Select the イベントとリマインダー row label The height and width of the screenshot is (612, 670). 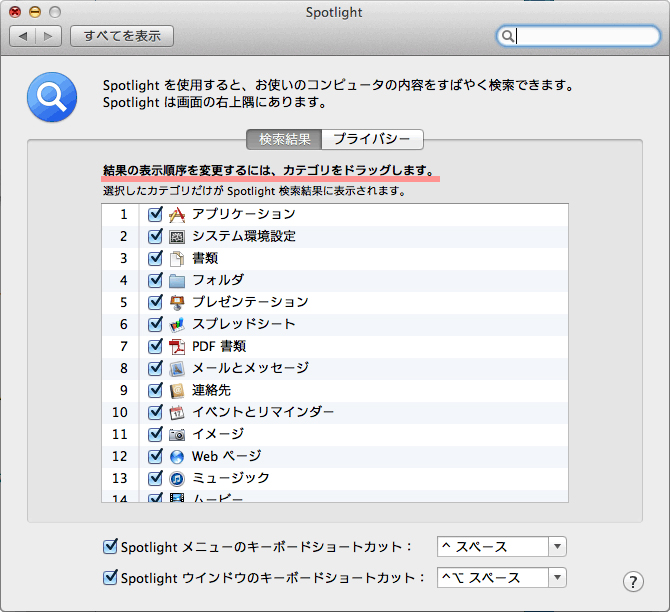pos(263,412)
